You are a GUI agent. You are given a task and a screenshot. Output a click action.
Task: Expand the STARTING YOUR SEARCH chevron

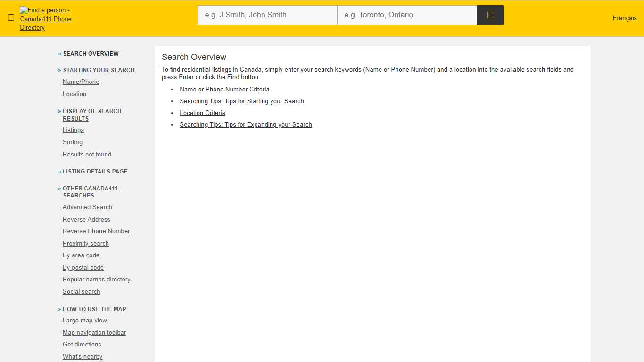[59, 70]
